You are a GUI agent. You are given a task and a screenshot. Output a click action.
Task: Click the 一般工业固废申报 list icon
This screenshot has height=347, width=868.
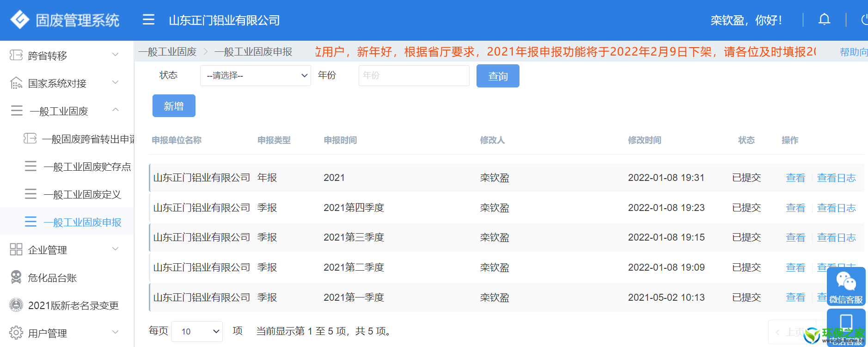coord(31,222)
